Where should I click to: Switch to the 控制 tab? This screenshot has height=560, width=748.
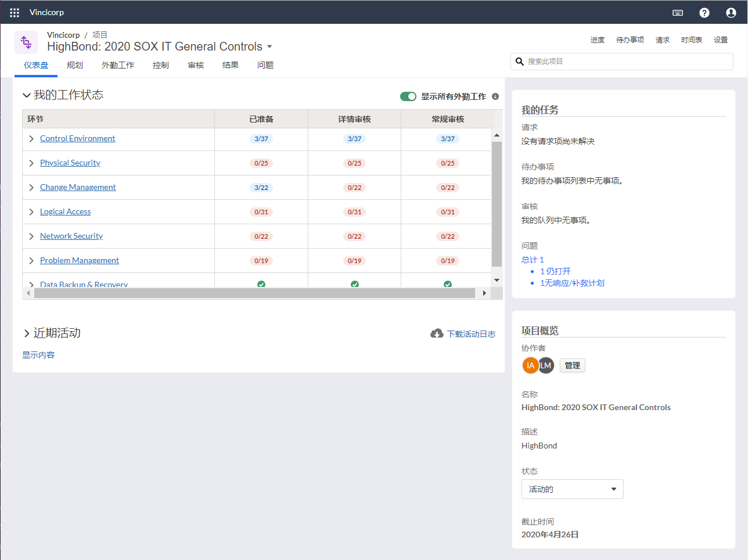(161, 65)
